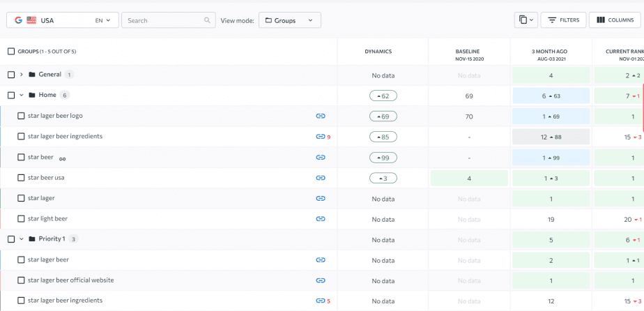
Task: Click the link icon with badge 5
Action: tap(321, 301)
